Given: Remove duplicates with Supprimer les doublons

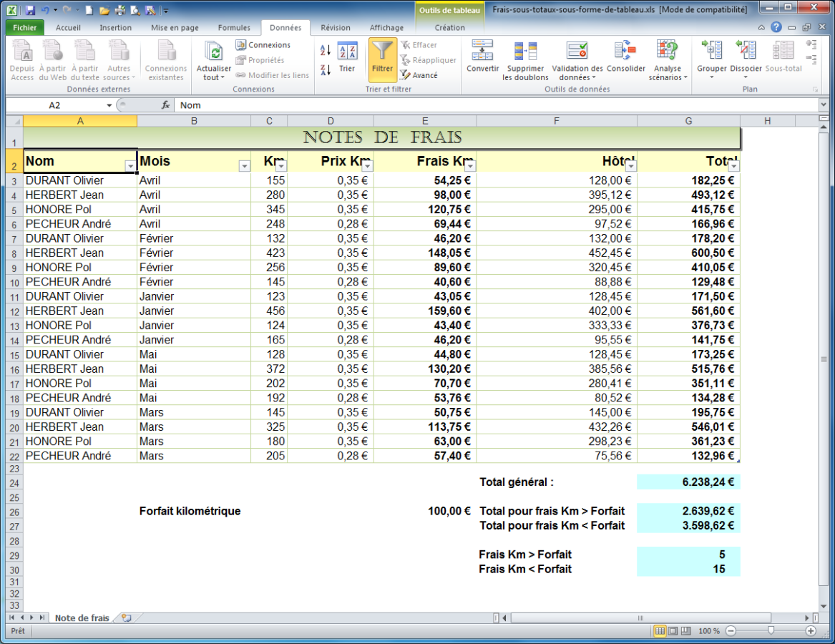Looking at the screenshot, I should [525, 61].
